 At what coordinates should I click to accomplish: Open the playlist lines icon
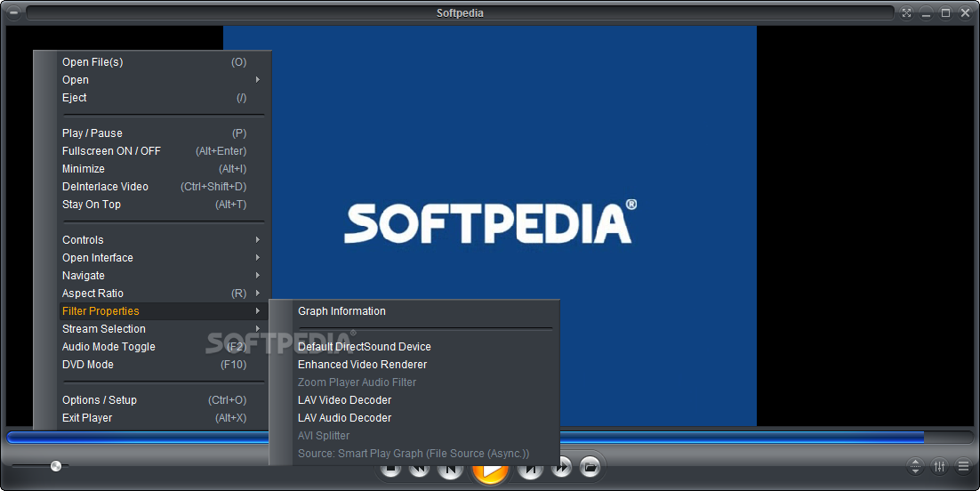[964, 467]
